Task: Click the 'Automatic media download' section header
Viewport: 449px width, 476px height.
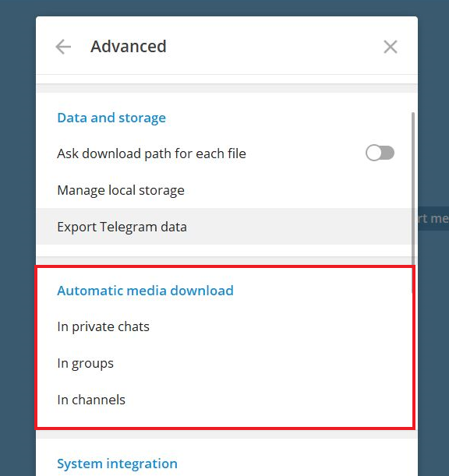Action: point(145,291)
